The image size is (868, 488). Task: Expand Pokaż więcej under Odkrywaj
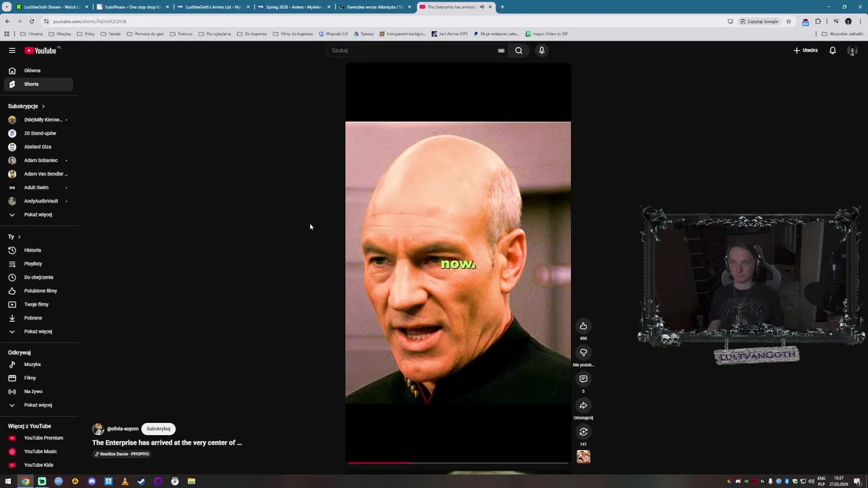[38, 405]
